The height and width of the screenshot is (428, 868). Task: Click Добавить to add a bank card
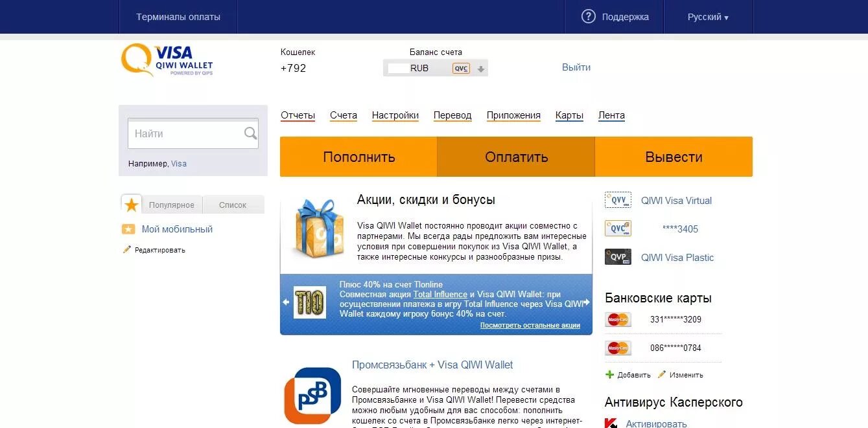coord(634,375)
